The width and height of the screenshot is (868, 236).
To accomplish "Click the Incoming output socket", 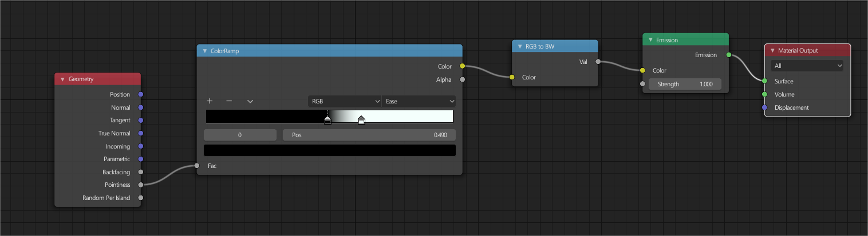I will coord(141,146).
